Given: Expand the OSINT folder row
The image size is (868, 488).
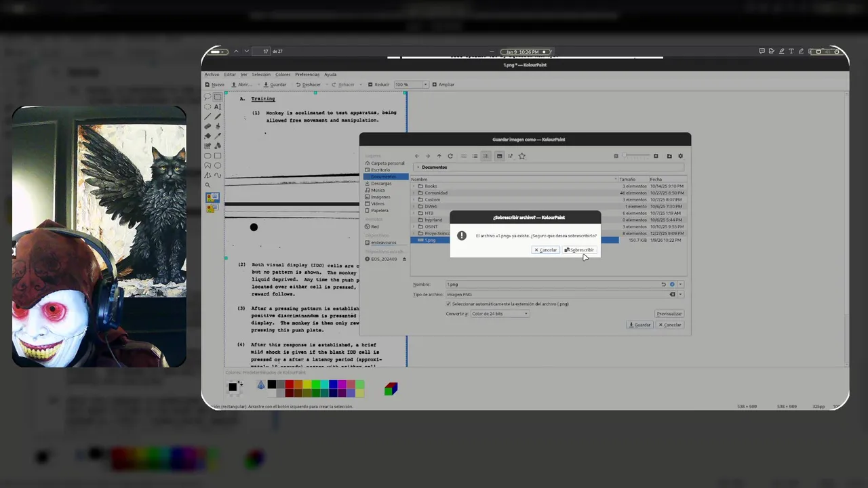Looking at the screenshot, I should coord(414,226).
